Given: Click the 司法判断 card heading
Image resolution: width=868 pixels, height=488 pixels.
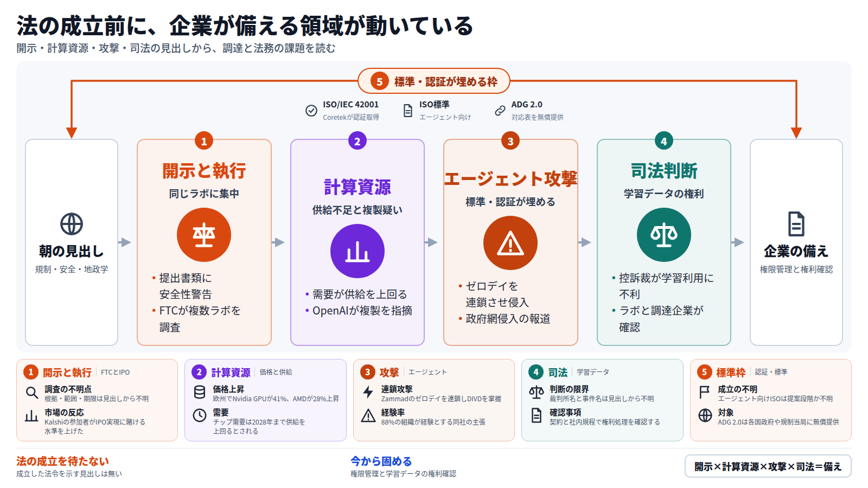Looking at the screenshot, I should tap(664, 171).
